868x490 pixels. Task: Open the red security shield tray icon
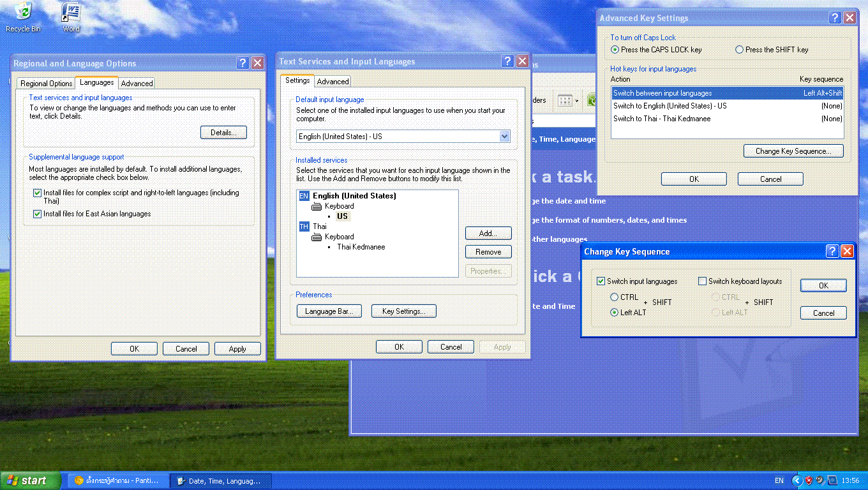coord(808,480)
